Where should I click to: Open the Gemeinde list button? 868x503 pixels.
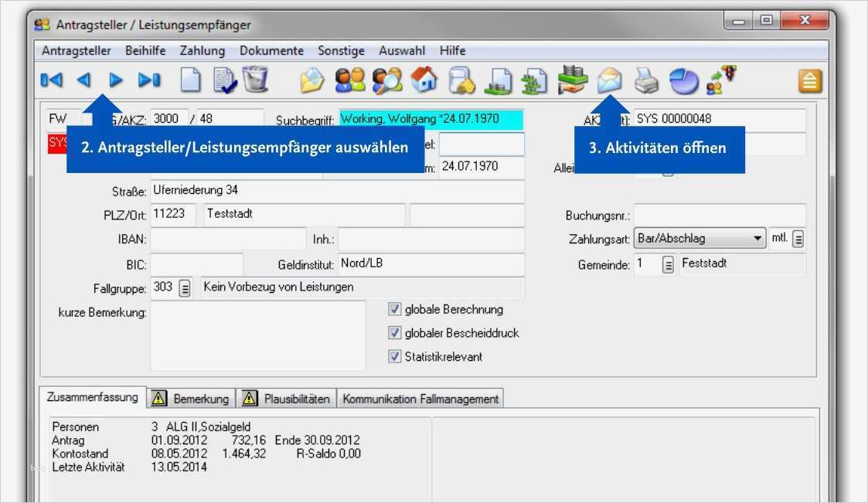click(668, 264)
